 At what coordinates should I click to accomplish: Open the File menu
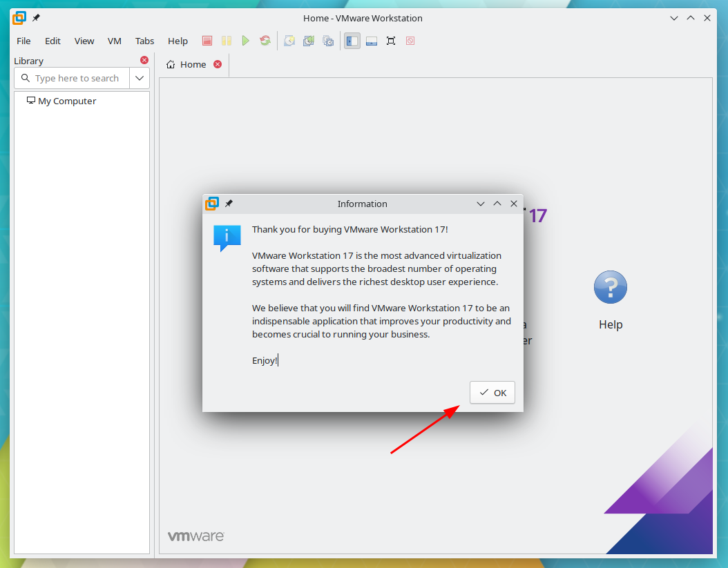[x=23, y=41]
